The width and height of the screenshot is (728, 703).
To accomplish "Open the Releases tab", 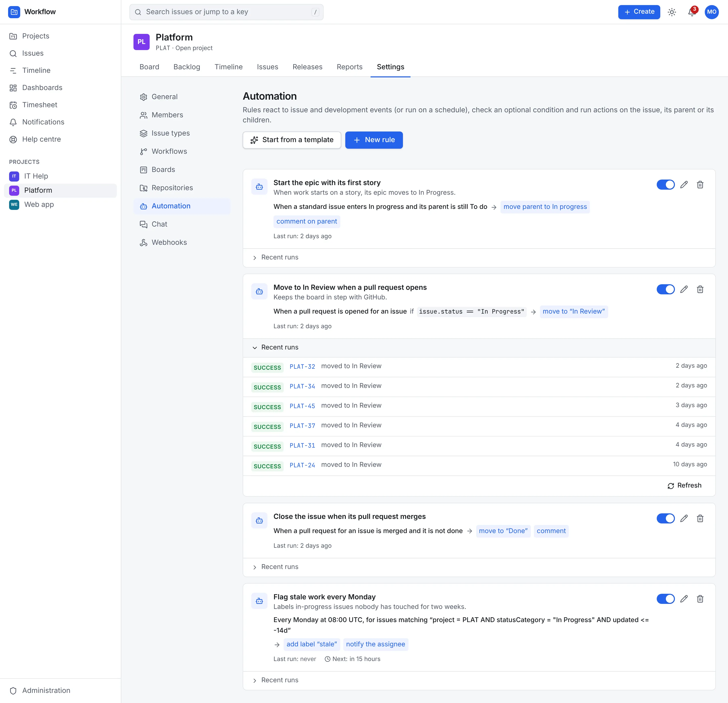I will point(307,67).
